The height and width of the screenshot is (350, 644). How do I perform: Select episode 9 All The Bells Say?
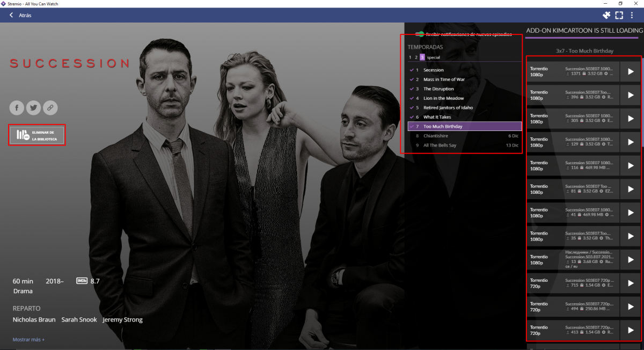pyautogui.click(x=465, y=145)
